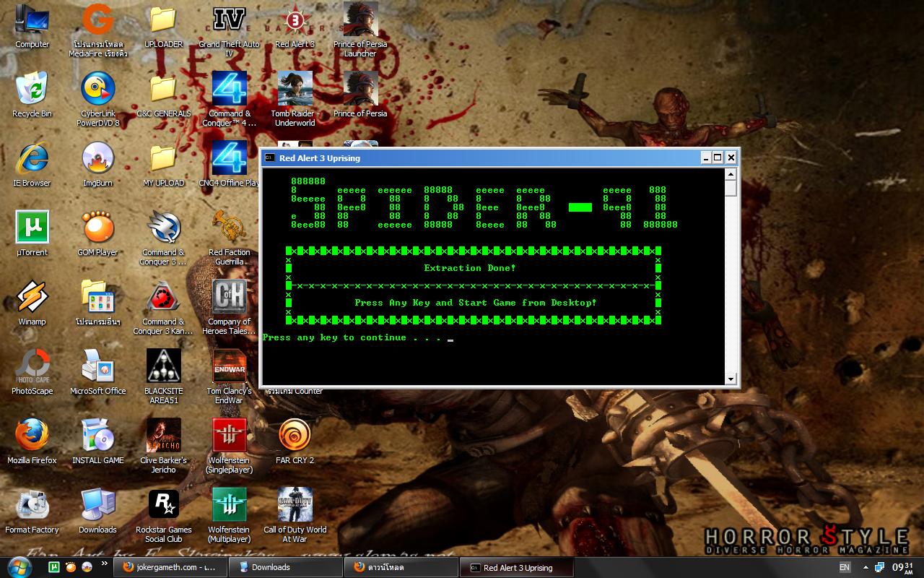Click the console scrollbar up arrow
The width and height of the screenshot is (924, 578).
731,174
